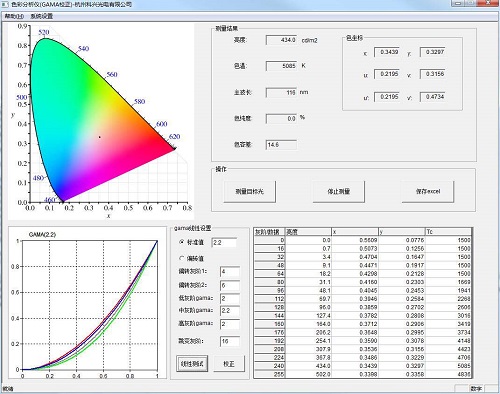Click the y coordinate field showing 0.3297
500x394 pixels.
432,52
